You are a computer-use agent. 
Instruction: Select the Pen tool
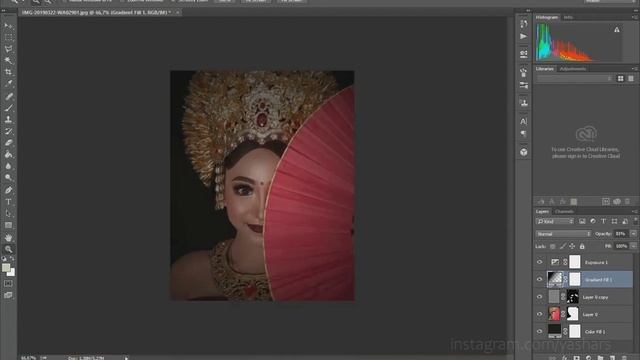pos(8,190)
